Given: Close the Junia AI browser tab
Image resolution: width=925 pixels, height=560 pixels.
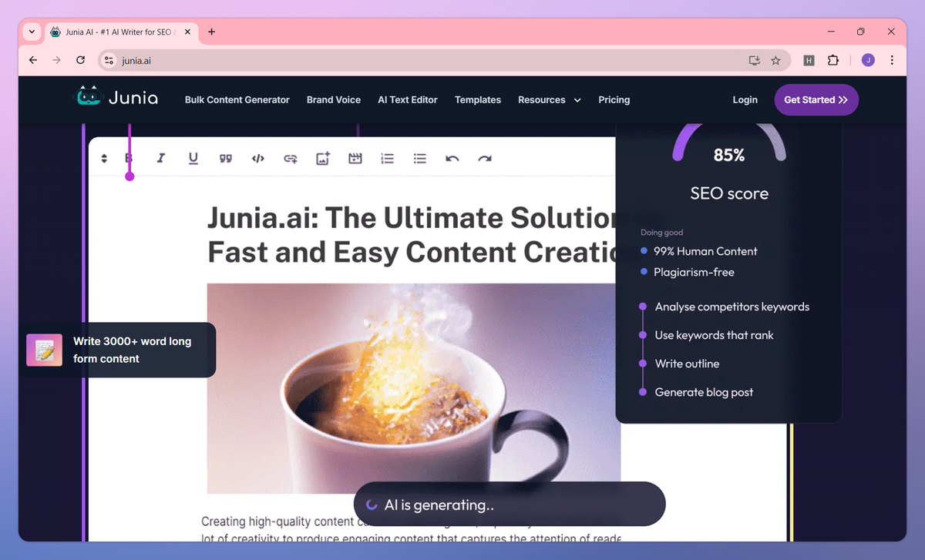Looking at the screenshot, I should pyautogui.click(x=189, y=32).
